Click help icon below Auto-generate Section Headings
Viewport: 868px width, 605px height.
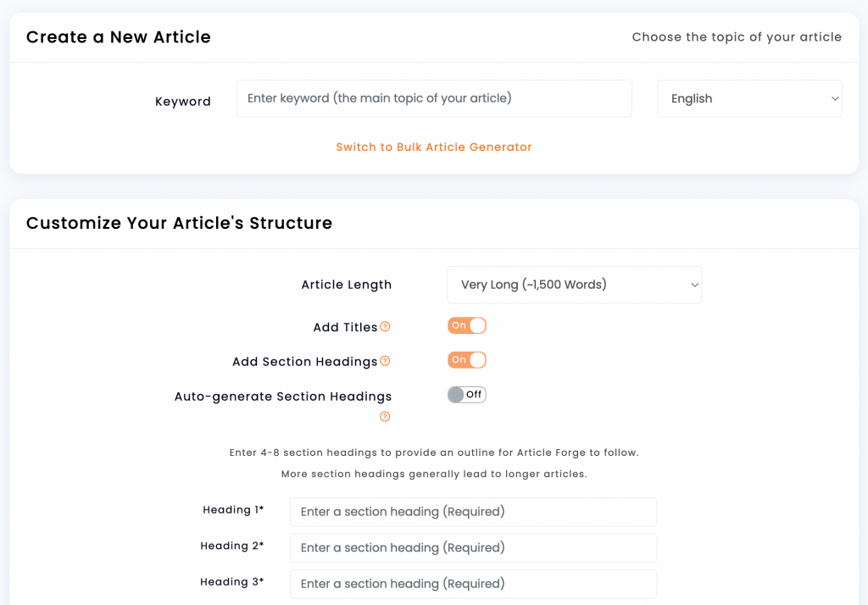point(386,416)
